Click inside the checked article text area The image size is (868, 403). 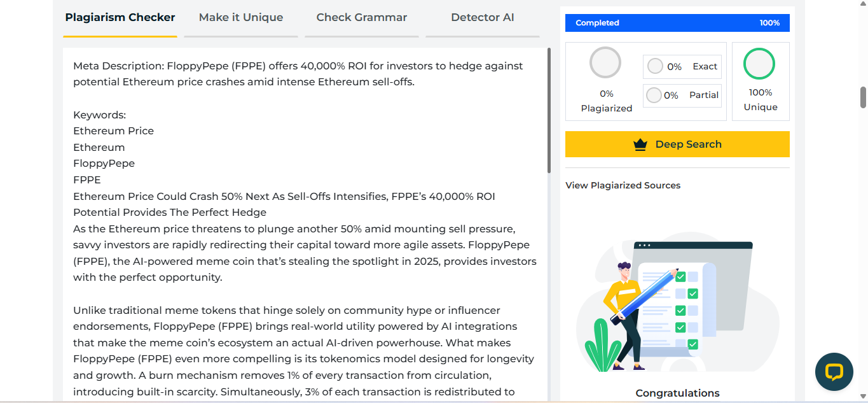click(305, 224)
